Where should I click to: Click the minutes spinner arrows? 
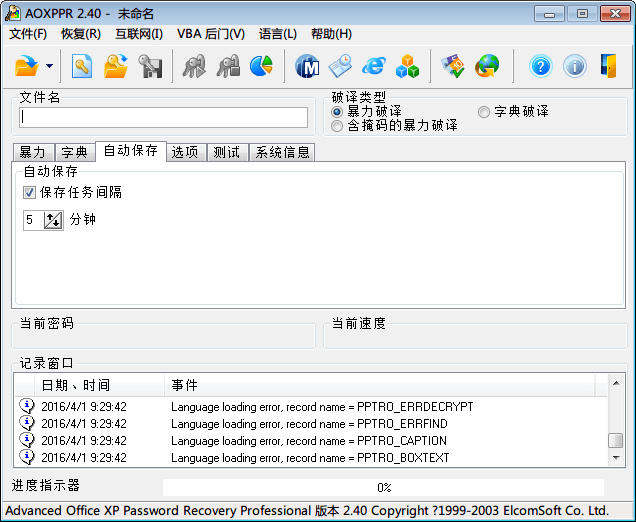[54, 220]
